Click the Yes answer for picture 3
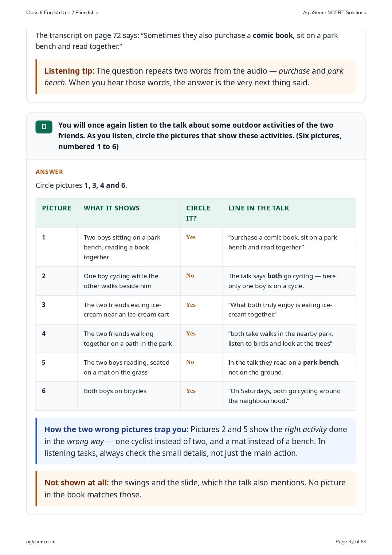 191,304
